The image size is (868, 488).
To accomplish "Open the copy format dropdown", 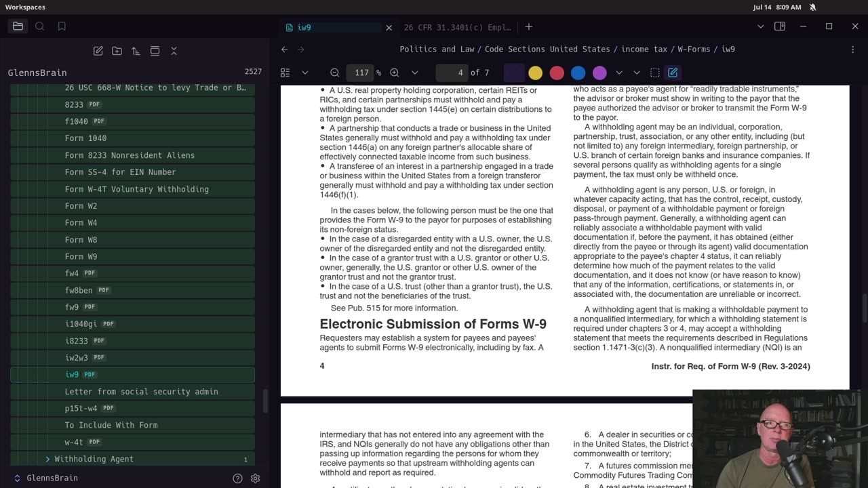I will [637, 73].
